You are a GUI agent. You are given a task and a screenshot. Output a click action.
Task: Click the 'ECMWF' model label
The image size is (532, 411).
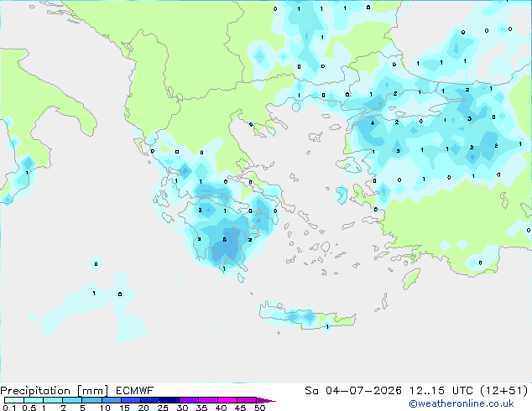tap(135, 391)
